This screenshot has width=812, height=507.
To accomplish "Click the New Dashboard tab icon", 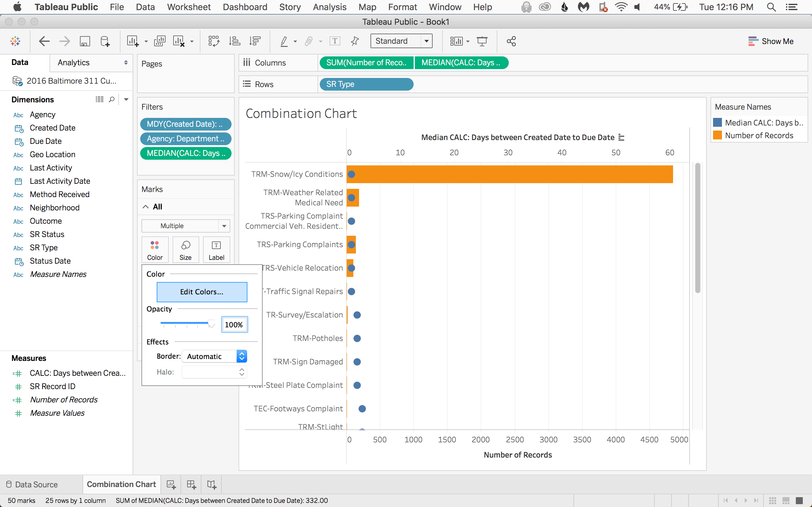I will [191, 484].
